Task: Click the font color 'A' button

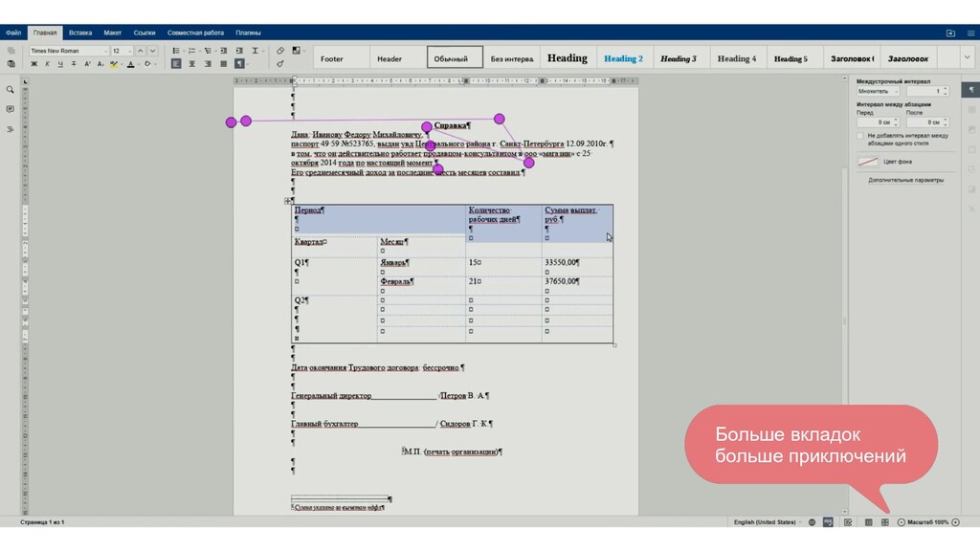Action: tap(130, 64)
